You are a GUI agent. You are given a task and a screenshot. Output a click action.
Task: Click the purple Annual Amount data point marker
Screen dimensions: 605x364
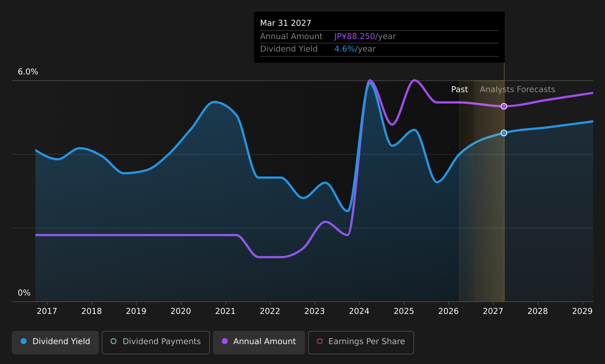504,106
